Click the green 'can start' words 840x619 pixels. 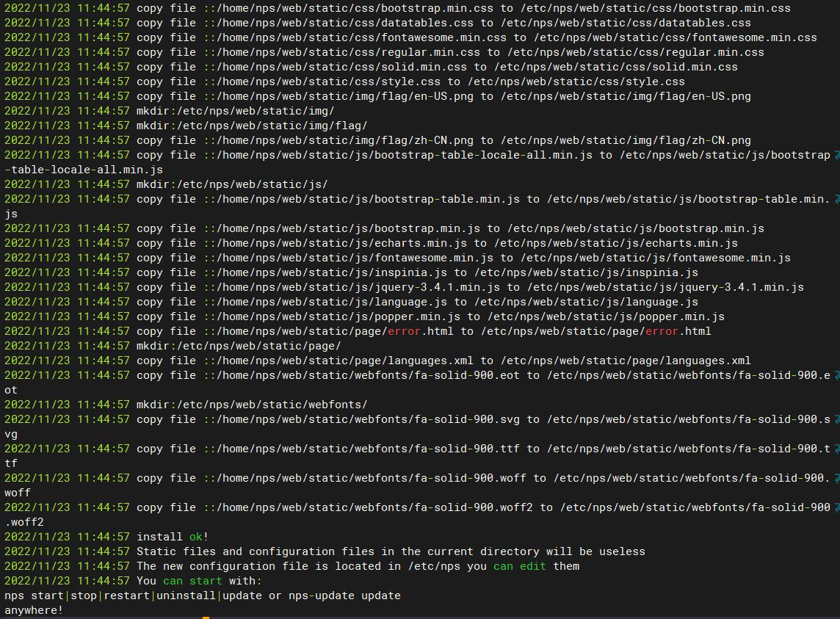click(x=192, y=581)
